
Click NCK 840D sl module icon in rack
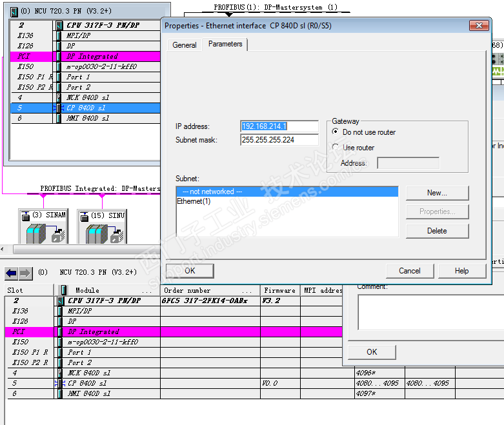pos(59,97)
